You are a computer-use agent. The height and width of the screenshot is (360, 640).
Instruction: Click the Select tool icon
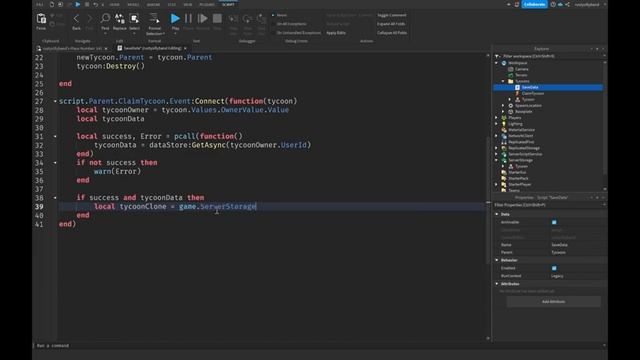pyautogui.click(x=134, y=19)
